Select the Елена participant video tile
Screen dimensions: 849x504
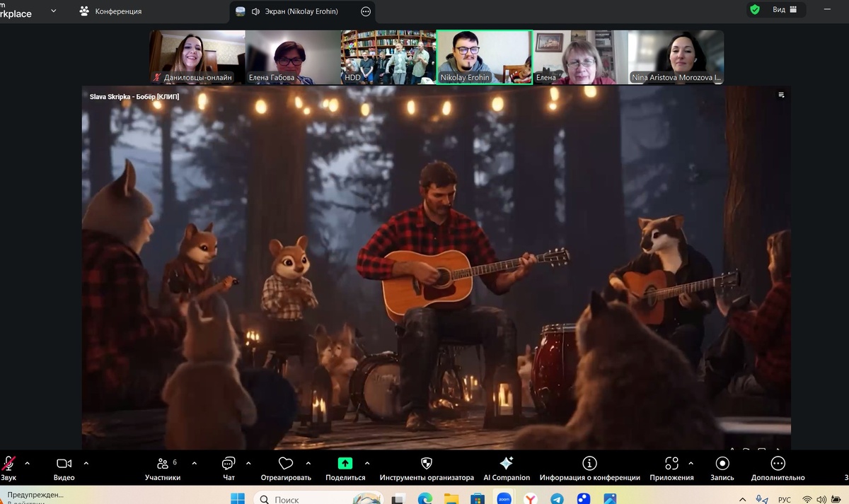(x=579, y=57)
